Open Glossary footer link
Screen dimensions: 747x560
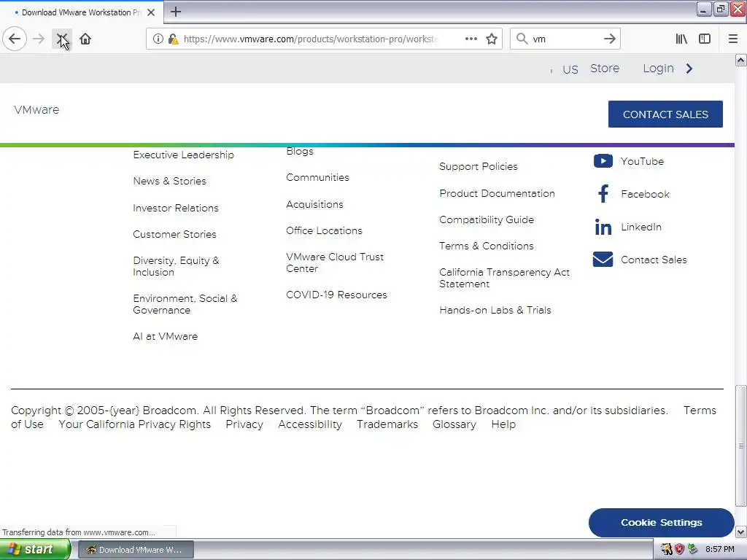pyautogui.click(x=454, y=424)
